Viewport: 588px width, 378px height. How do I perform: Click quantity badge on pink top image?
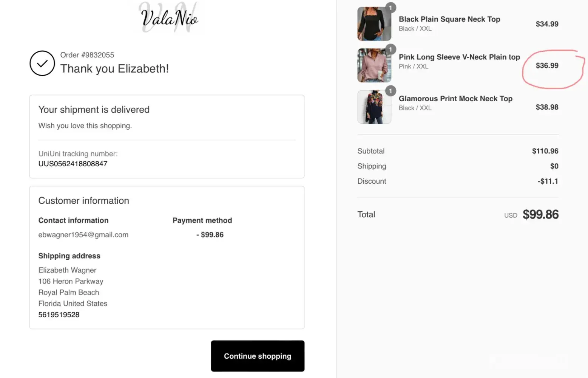pos(390,49)
